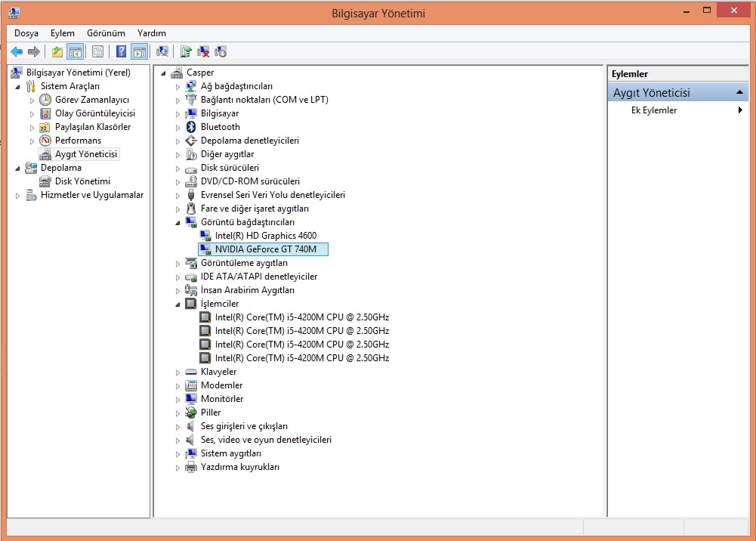Screen dimensions: 756x541
Task: Expand the Diğer aygıtlar node
Action: (x=177, y=155)
